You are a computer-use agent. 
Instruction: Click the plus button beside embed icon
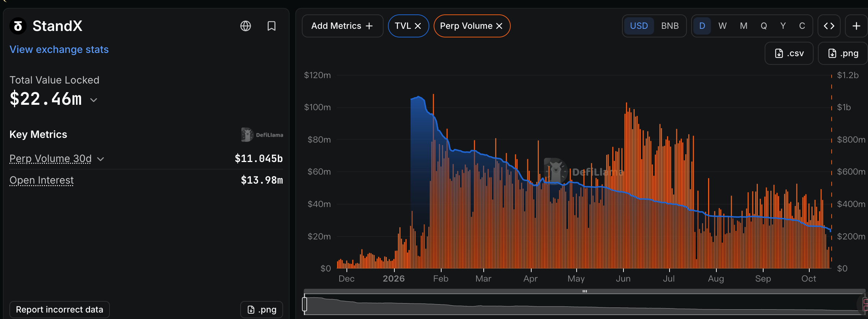pos(856,26)
